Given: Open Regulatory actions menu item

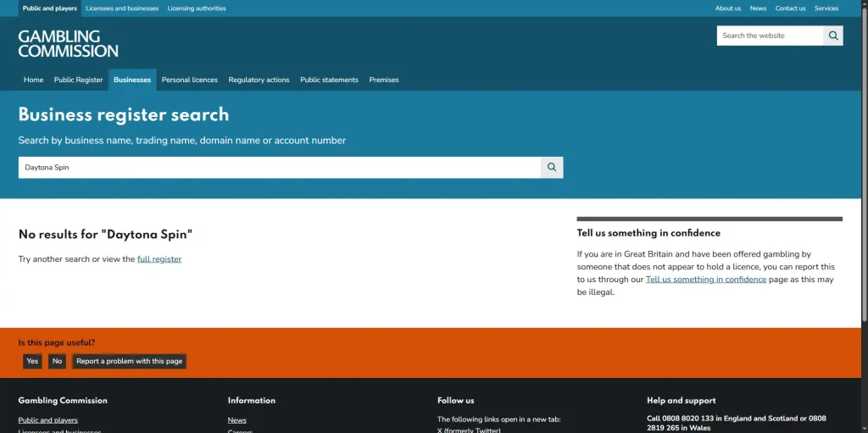Looking at the screenshot, I should click(259, 80).
